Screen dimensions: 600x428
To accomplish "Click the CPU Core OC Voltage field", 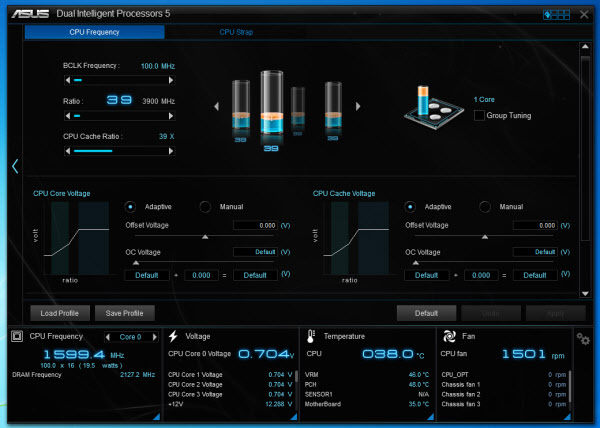I will [x=255, y=252].
